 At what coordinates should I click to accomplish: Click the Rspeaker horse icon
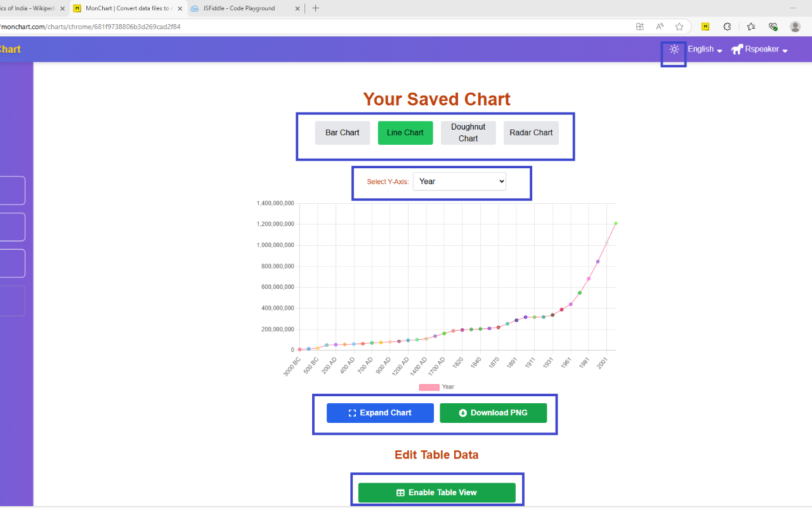(736, 49)
